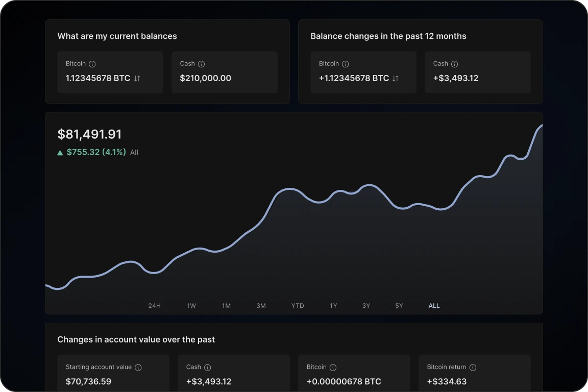The width and height of the screenshot is (588, 392).
Task: Select the 1Y time range
Action: 333,306
